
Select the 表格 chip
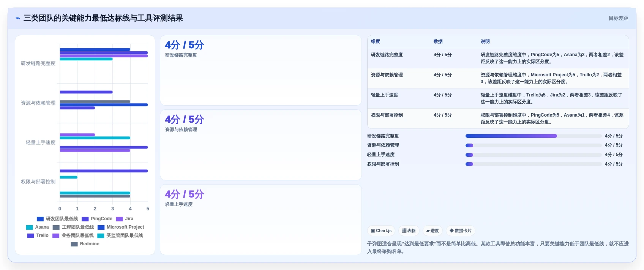point(409,231)
